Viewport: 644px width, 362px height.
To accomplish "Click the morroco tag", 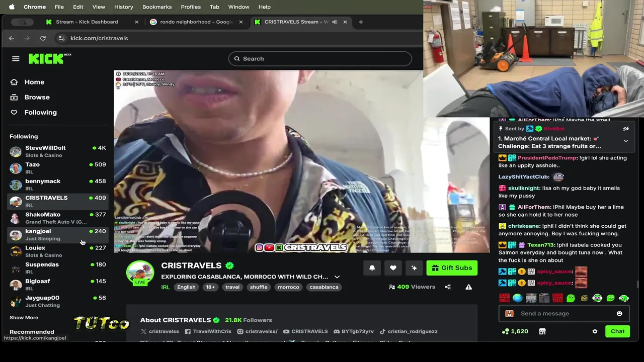I will [289, 287].
